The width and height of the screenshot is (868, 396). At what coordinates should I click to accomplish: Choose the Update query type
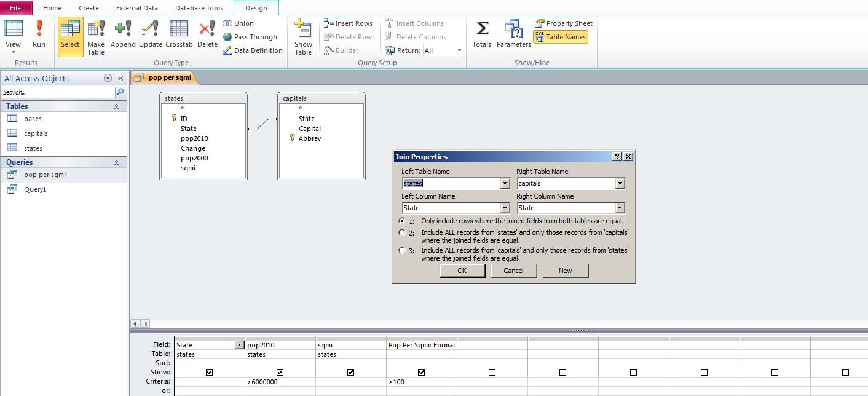pyautogui.click(x=151, y=36)
